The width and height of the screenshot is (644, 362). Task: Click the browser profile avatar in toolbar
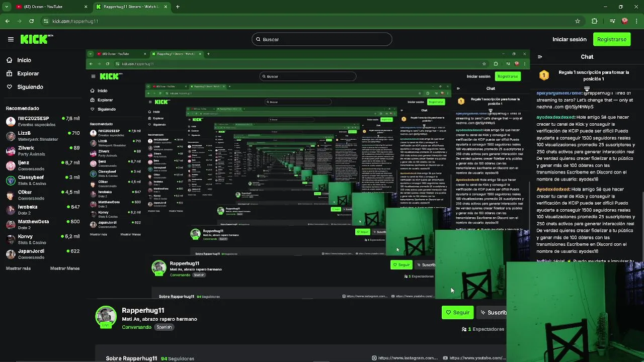pos(624,21)
